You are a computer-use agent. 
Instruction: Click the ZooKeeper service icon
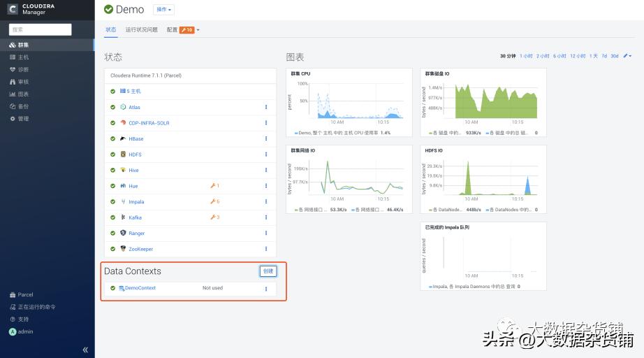click(x=123, y=249)
